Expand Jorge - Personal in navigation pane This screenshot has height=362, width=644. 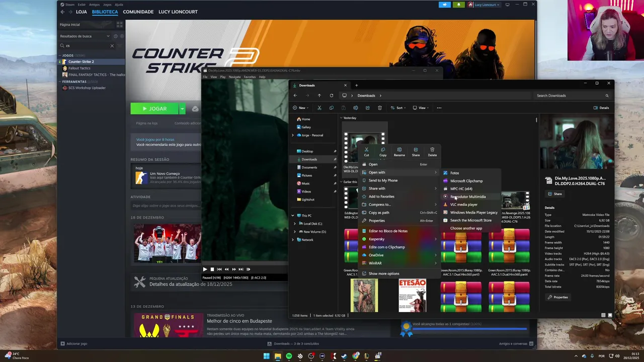pyautogui.click(x=293, y=135)
